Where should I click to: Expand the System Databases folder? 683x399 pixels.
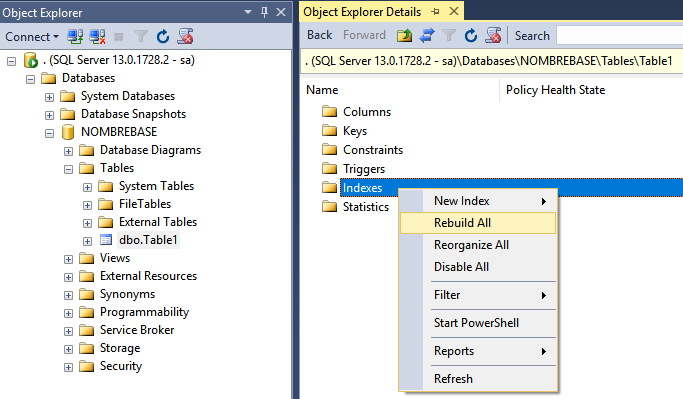pos(50,97)
